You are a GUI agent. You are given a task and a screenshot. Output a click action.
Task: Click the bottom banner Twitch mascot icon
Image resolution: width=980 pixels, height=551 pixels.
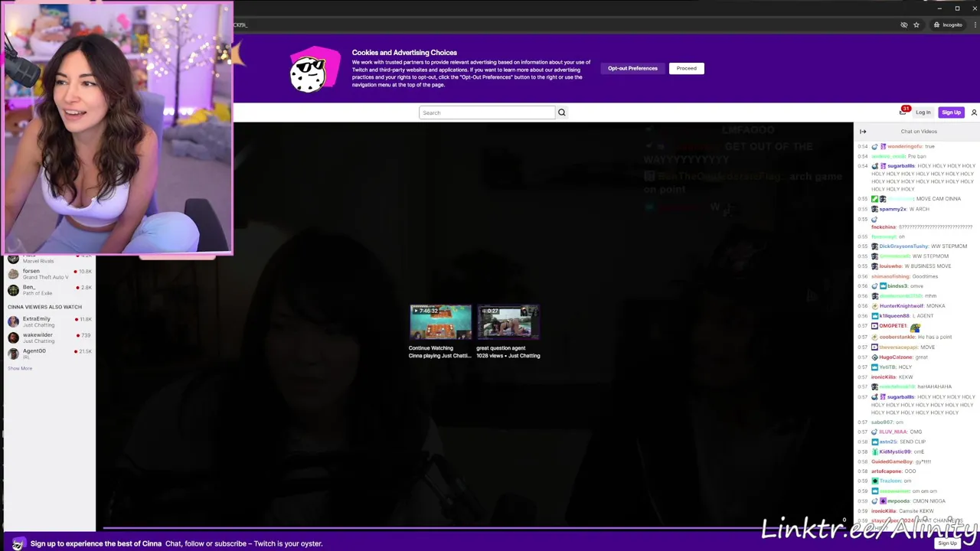point(17,544)
